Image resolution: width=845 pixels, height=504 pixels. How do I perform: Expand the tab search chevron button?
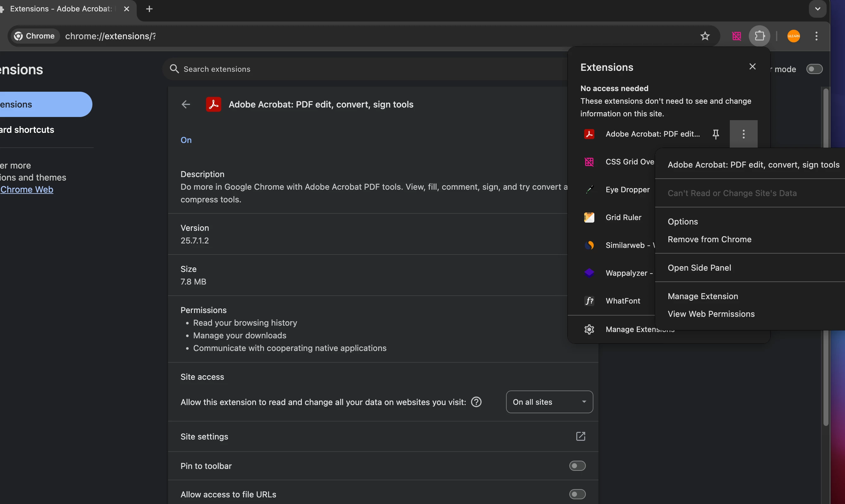click(x=817, y=9)
